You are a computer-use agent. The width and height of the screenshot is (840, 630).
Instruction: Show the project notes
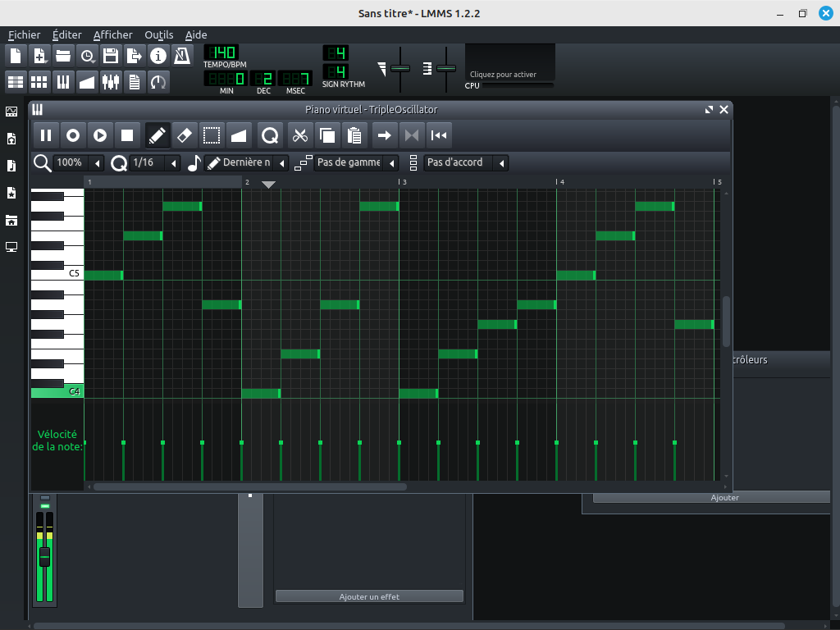(135, 82)
